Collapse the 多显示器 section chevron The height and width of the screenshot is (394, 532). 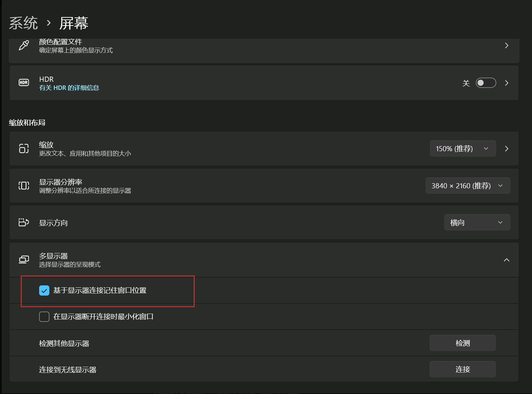click(x=506, y=260)
